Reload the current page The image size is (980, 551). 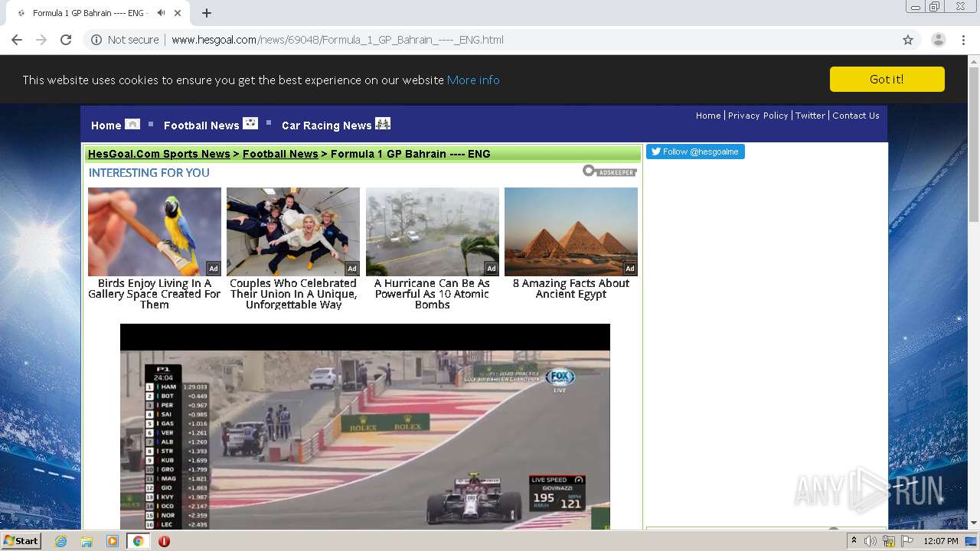pyautogui.click(x=66, y=40)
